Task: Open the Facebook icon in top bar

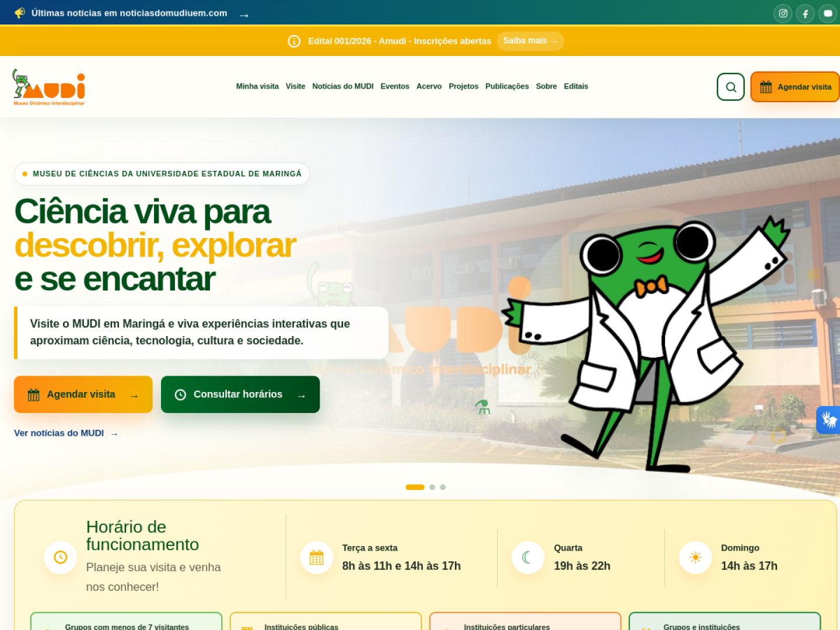Action: (805, 13)
